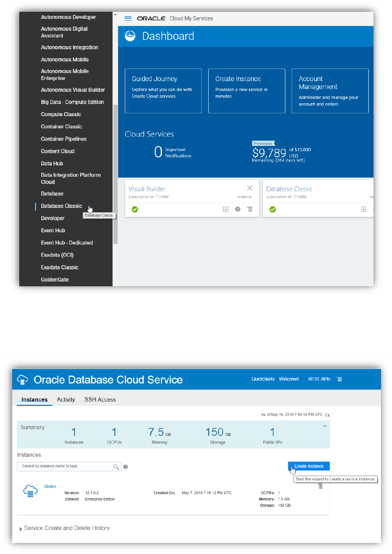The width and height of the screenshot is (392, 554).
Task: Click the $9,789 remaining balance
Action: click(x=269, y=153)
